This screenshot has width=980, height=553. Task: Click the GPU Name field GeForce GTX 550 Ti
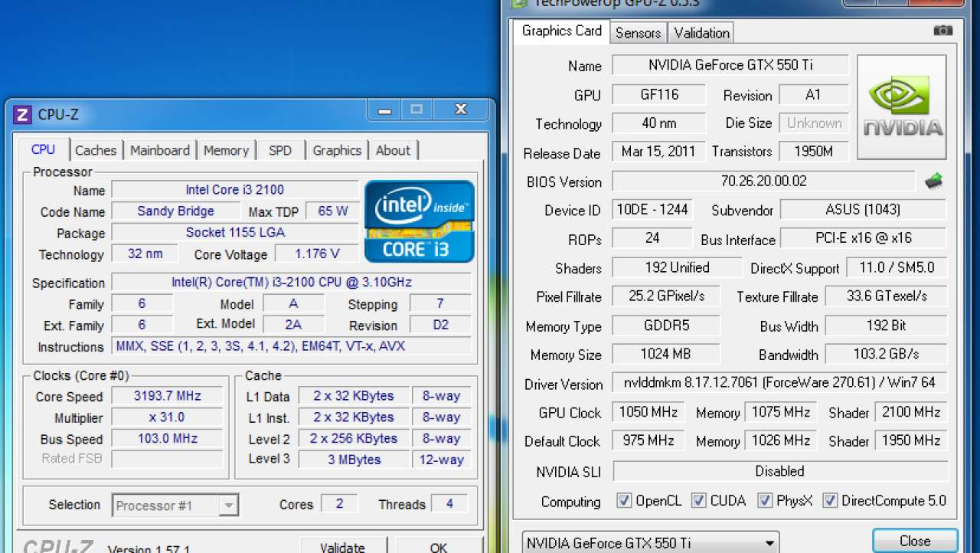click(730, 65)
